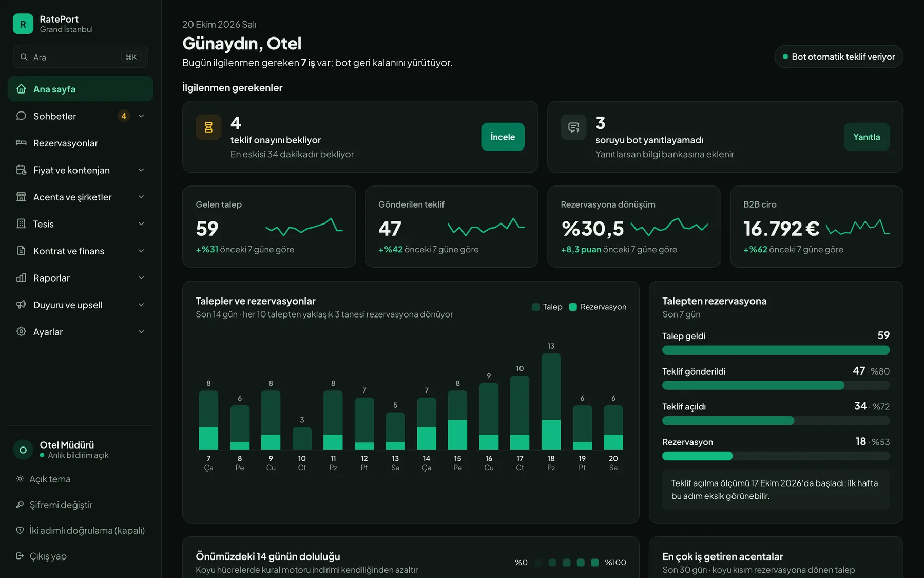
Task: Expand Acenta ve şirketler chevron
Action: click(141, 197)
